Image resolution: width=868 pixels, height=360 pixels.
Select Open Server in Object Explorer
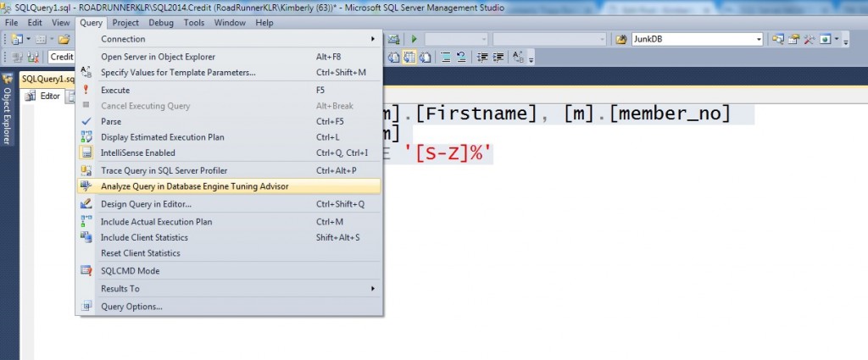pos(229,57)
